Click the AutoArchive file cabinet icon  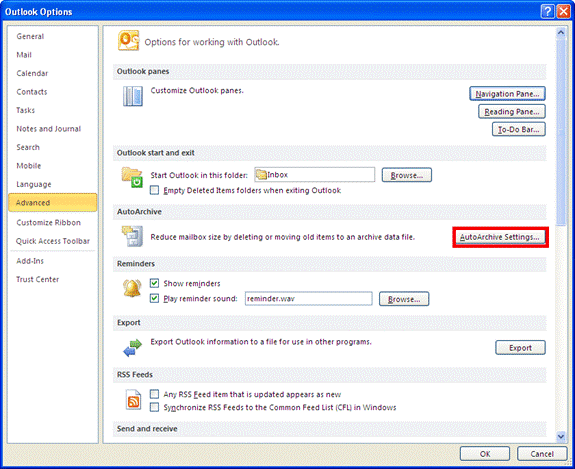click(132, 236)
